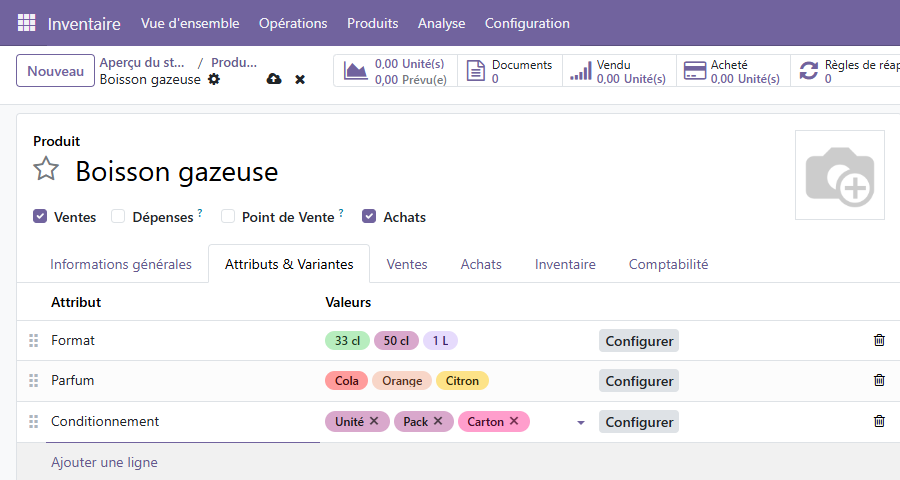Open Dépenses help tooltip question mark

coord(200,212)
